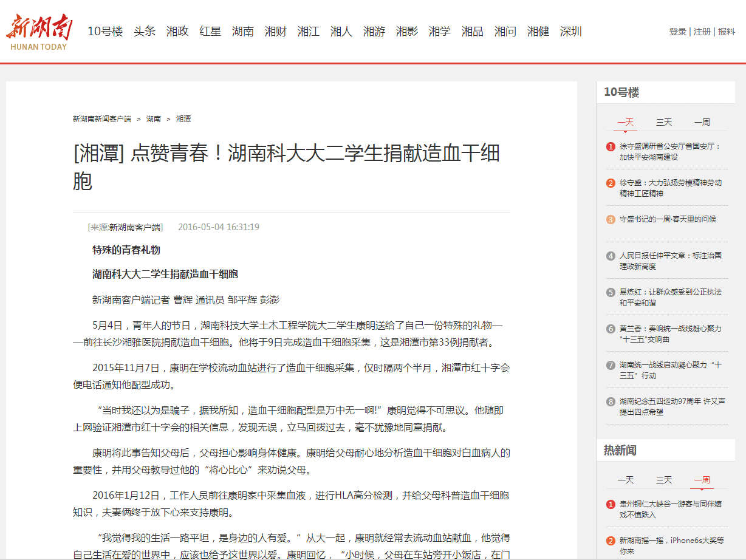
Task: Click rank number 1 badge in 10号楼 list
Action: click(x=611, y=146)
